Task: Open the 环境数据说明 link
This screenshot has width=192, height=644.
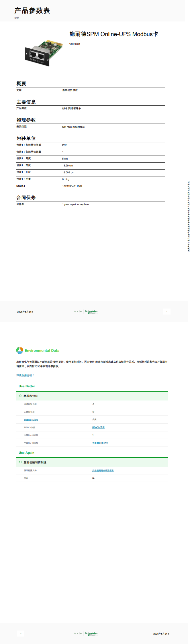Action: click(x=24, y=375)
